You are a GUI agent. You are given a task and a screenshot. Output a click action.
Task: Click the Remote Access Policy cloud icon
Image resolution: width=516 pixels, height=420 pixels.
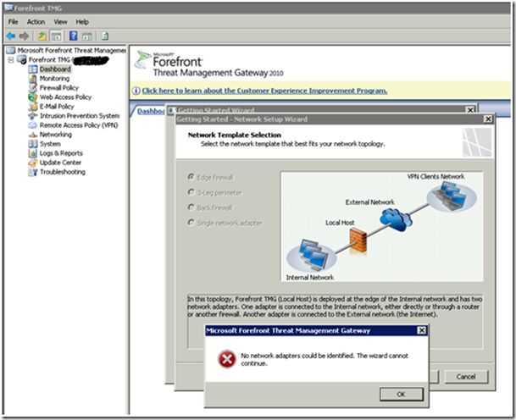[x=33, y=125]
